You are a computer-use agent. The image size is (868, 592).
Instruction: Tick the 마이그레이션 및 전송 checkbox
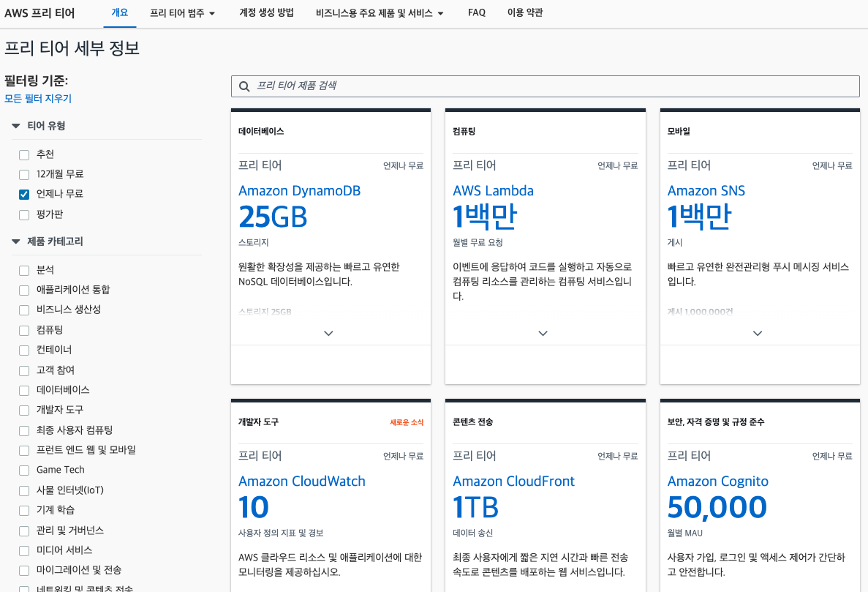point(24,570)
